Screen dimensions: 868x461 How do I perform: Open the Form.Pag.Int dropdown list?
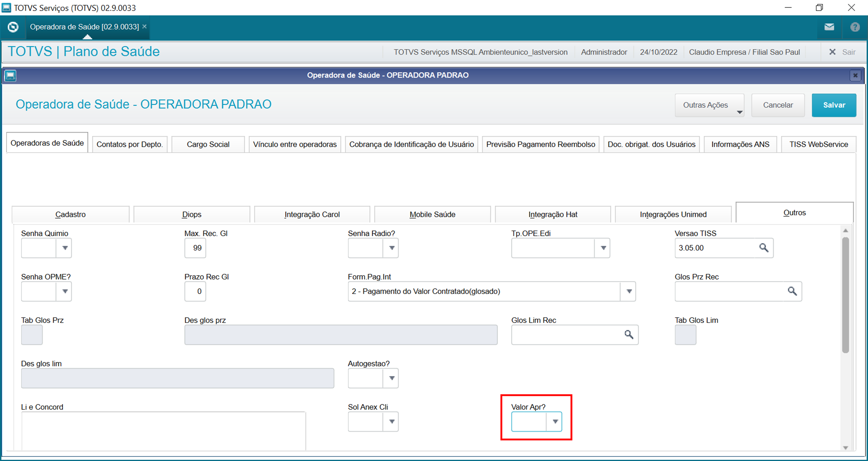[x=628, y=291]
